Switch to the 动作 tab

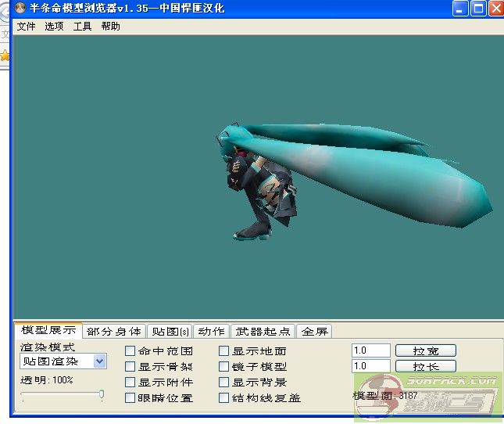click(x=211, y=332)
